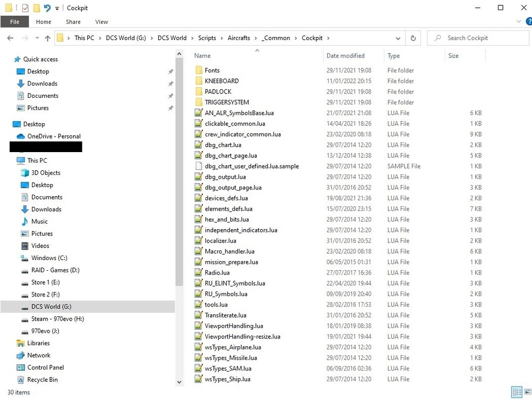532x401 pixels.
Task: Select 3D Objects in navigation pane
Action: click(46, 173)
